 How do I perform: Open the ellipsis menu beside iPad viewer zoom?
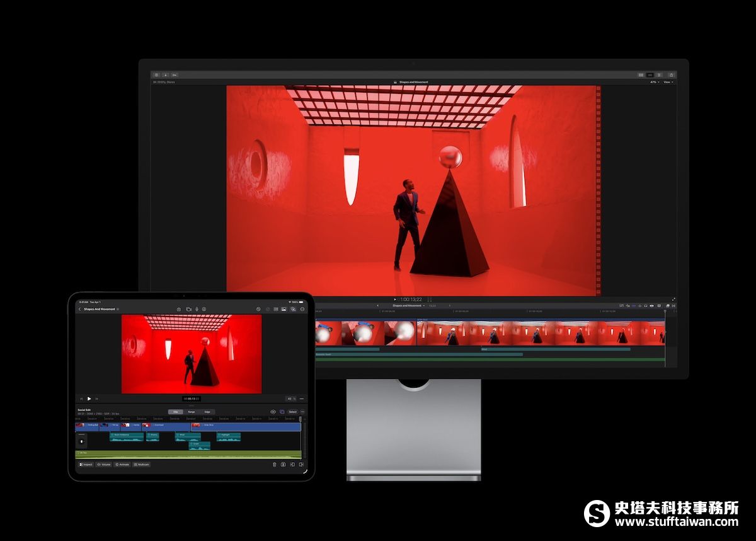(302, 398)
